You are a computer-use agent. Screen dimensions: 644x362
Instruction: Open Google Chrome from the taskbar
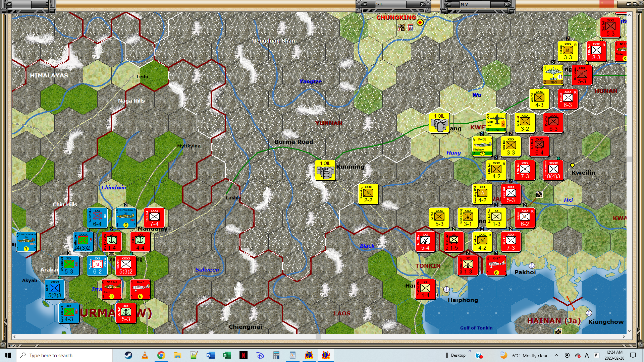(x=161, y=355)
